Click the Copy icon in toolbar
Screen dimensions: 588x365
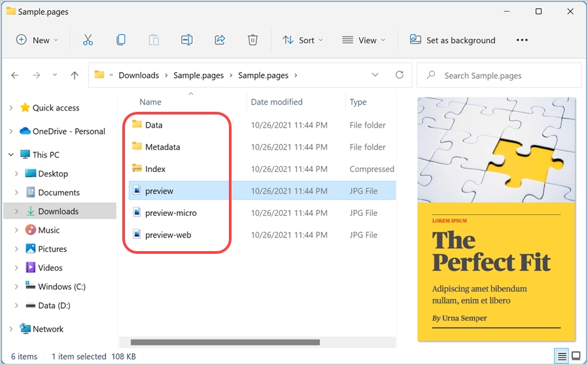tap(121, 40)
